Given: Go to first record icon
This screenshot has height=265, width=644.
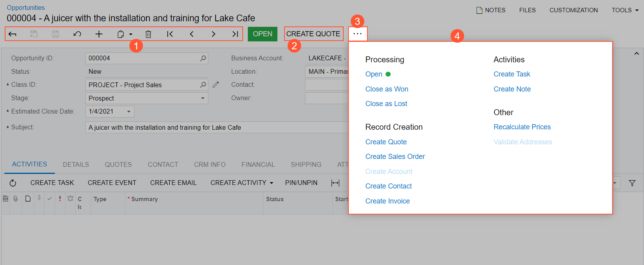Looking at the screenshot, I should (x=170, y=34).
